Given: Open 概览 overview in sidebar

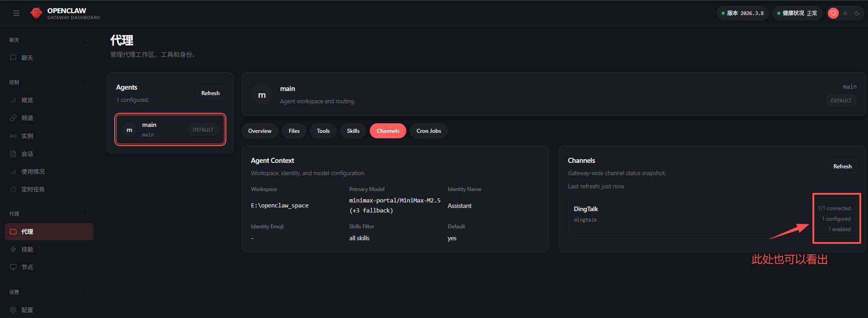Looking at the screenshot, I should tap(49, 100).
